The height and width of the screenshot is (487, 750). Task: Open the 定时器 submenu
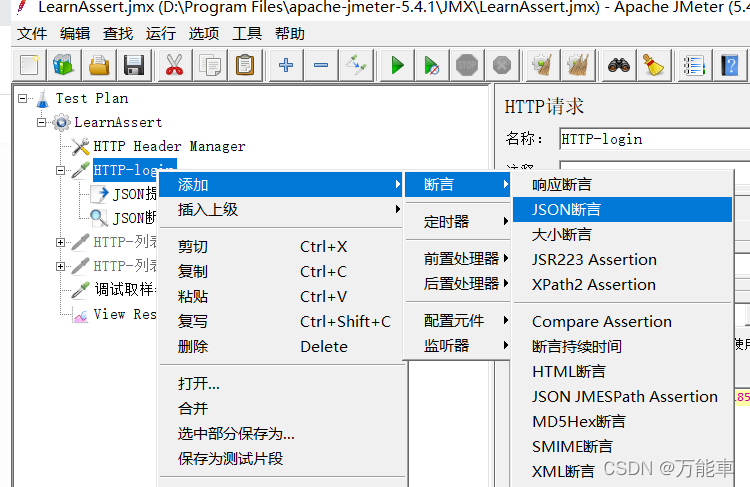tap(458, 221)
